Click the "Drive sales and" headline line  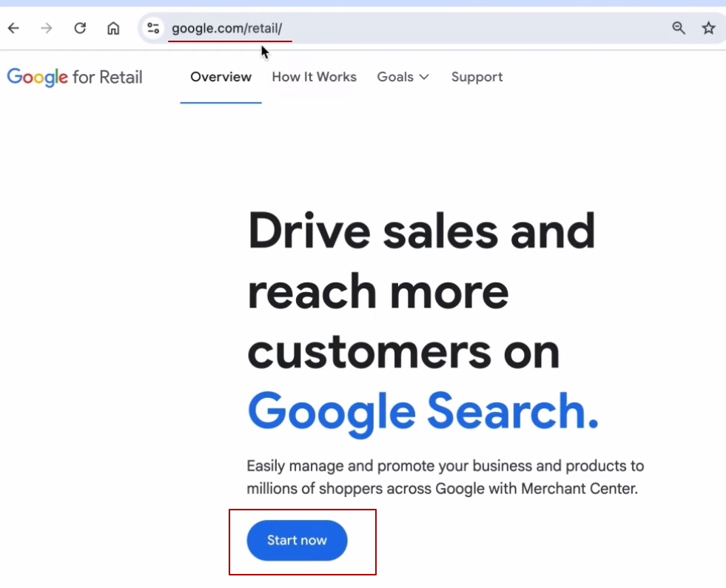[421, 231]
